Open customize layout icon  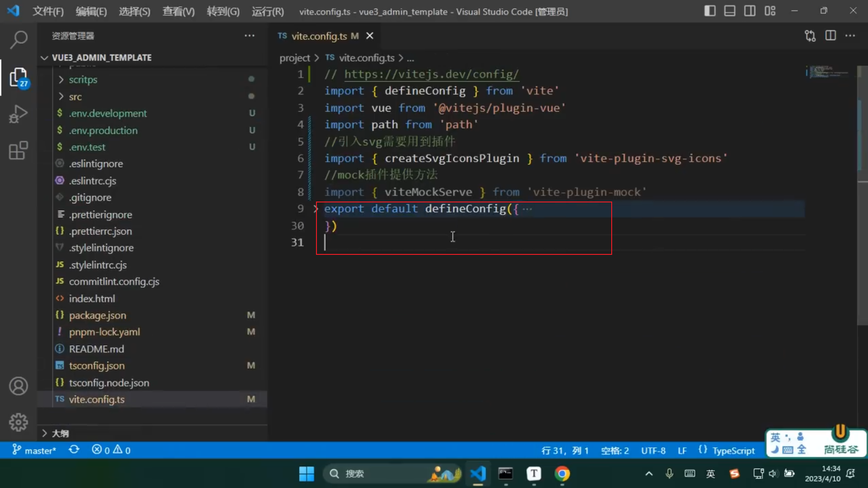[770, 11]
